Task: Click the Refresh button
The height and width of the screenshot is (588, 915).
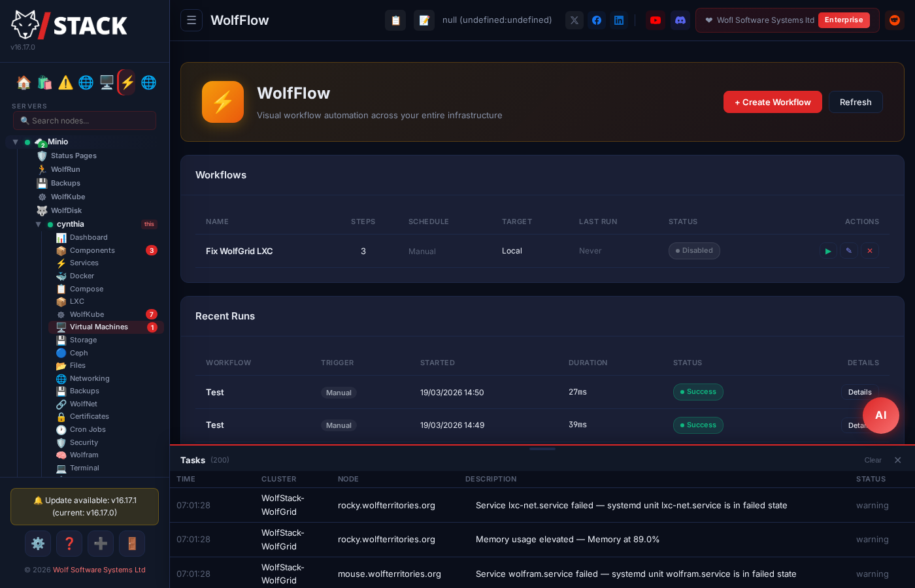Action: pyautogui.click(x=856, y=102)
